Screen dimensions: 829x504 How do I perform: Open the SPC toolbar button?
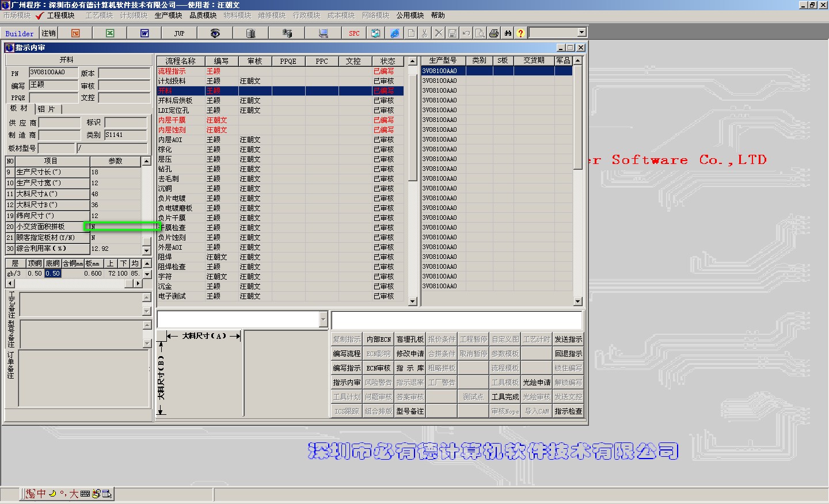pyautogui.click(x=354, y=33)
